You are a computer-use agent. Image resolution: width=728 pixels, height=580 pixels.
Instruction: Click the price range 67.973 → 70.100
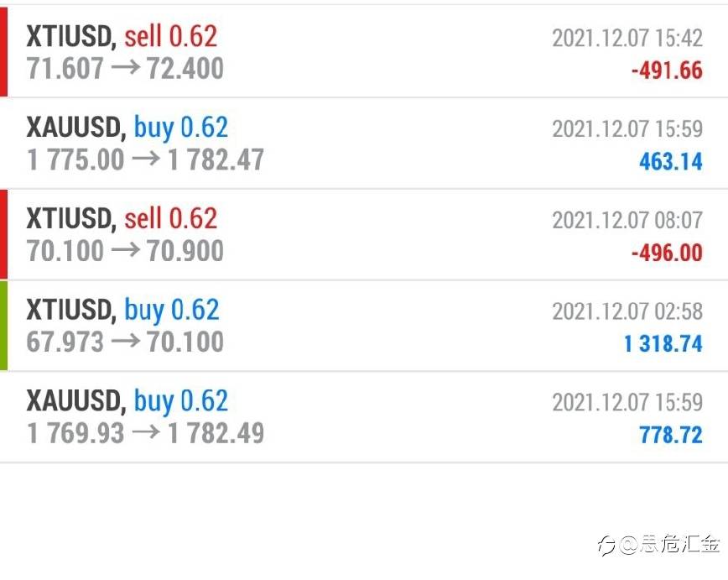[125, 342]
